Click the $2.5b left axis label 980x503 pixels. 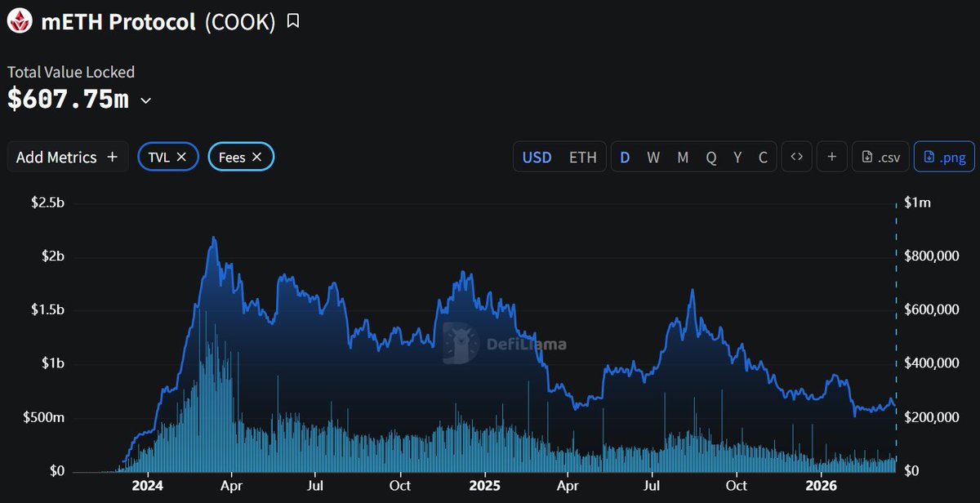tap(47, 203)
